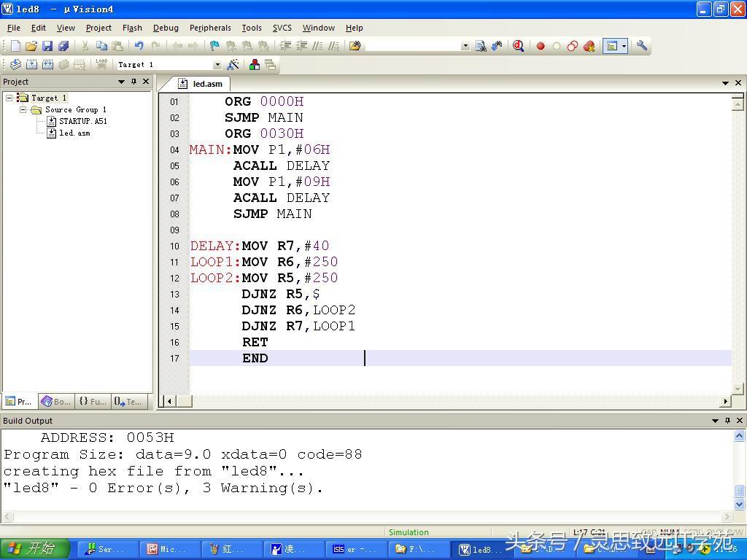Open Configuration with the wrench icon
Viewport: 747px width, 560px height.
pos(642,46)
